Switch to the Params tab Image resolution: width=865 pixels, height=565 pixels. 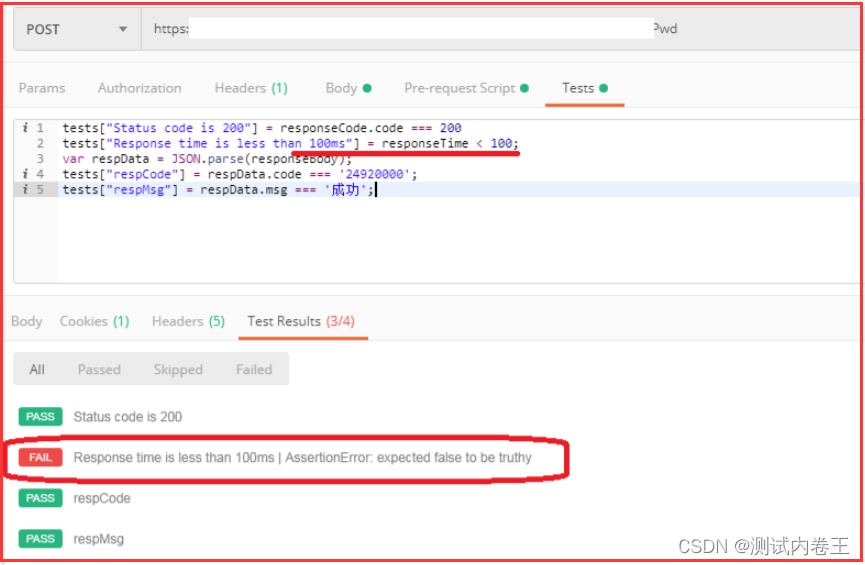pyautogui.click(x=42, y=88)
